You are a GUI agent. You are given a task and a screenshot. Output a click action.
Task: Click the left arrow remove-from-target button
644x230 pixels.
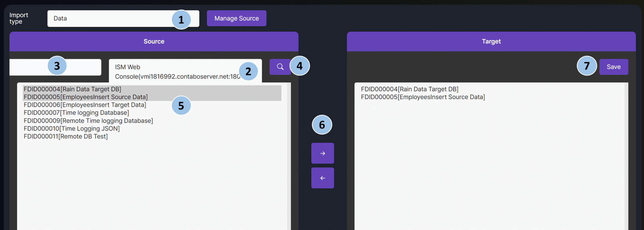(322, 178)
